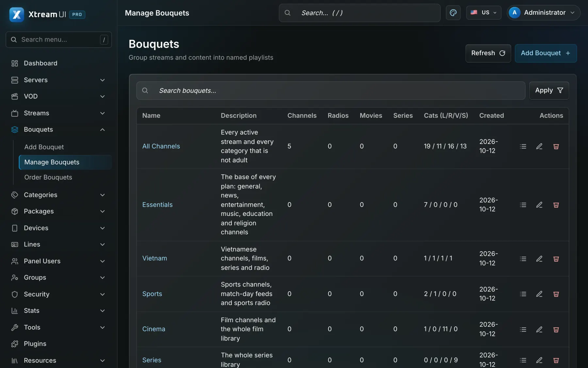Open the theme palette icon in header

[x=453, y=13]
